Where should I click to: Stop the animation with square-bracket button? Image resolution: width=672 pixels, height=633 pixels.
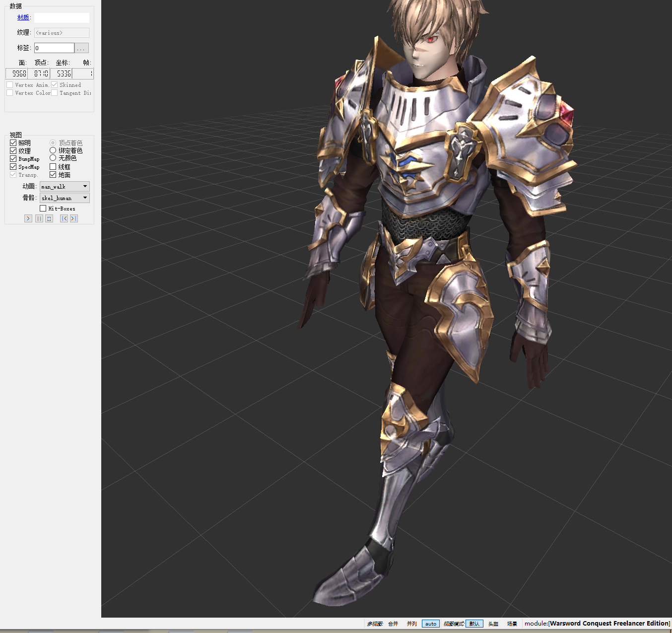49,218
